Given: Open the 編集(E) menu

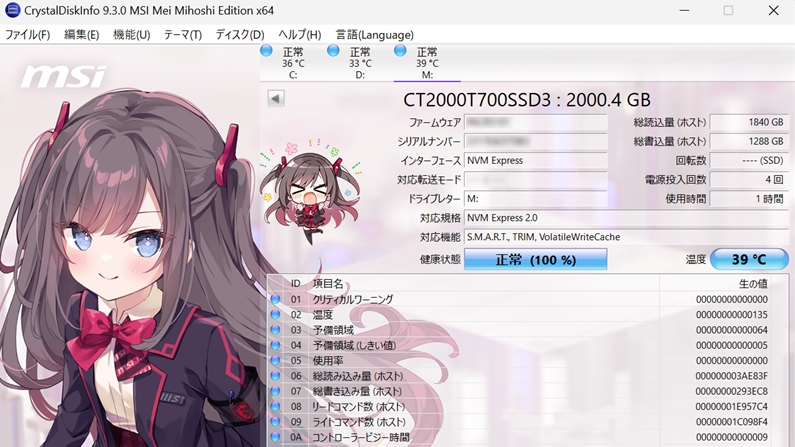Looking at the screenshot, I should [x=82, y=35].
